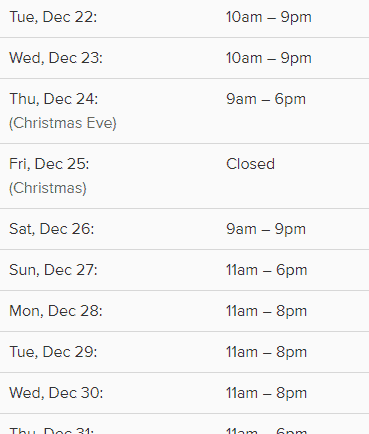Click the 11am – 6pm hours for Dec 27

[266, 270]
